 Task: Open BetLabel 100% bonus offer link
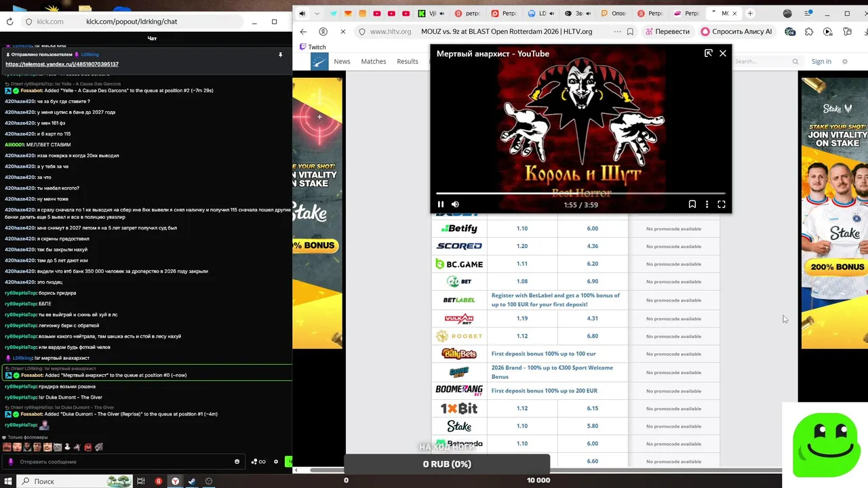[x=555, y=300]
